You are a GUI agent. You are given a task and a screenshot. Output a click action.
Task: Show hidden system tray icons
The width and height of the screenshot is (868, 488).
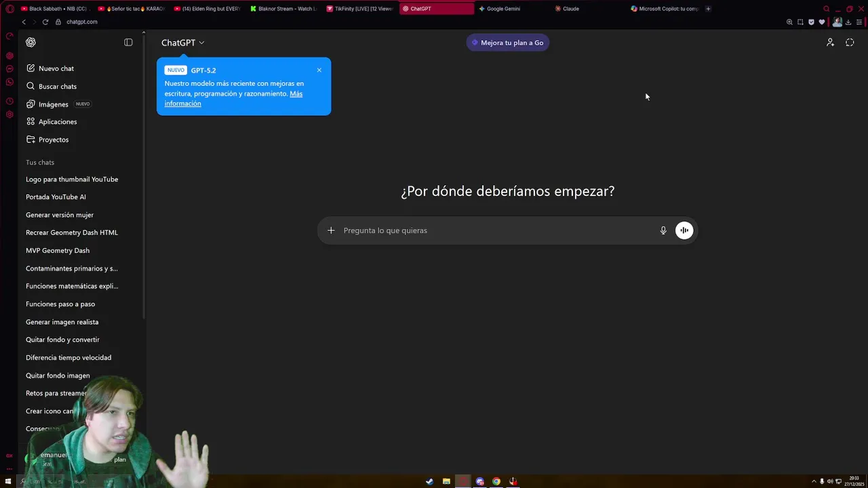coord(814,481)
